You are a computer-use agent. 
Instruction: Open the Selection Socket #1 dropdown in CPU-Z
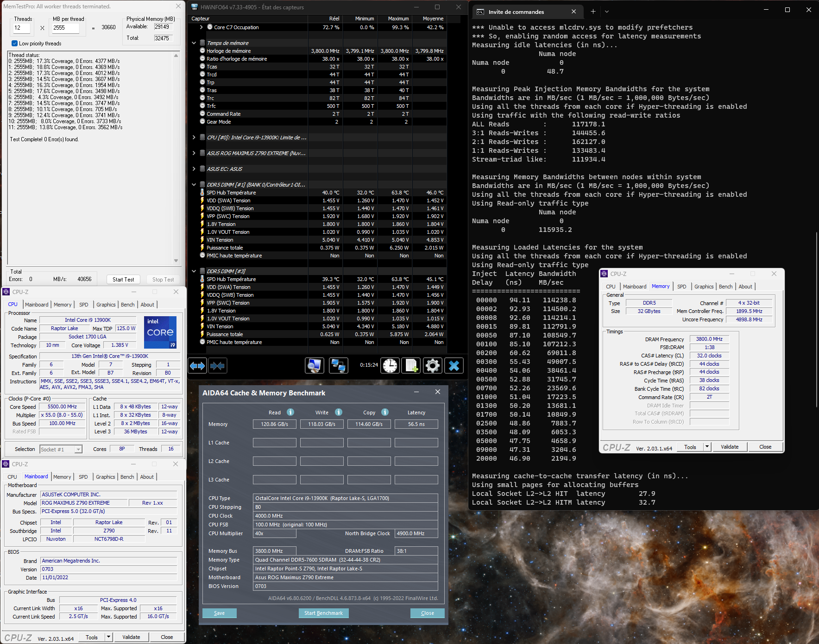click(78, 449)
